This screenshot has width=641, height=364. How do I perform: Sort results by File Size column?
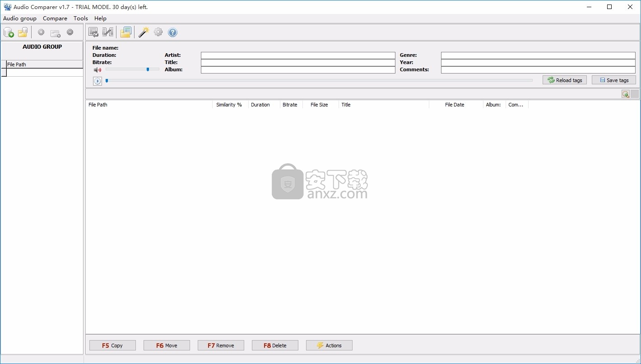pyautogui.click(x=320, y=105)
